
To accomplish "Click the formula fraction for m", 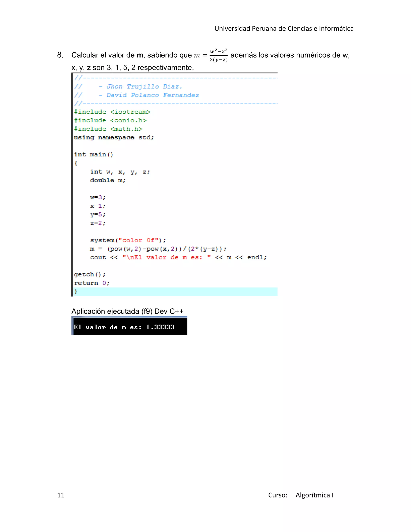I will (218, 55).
